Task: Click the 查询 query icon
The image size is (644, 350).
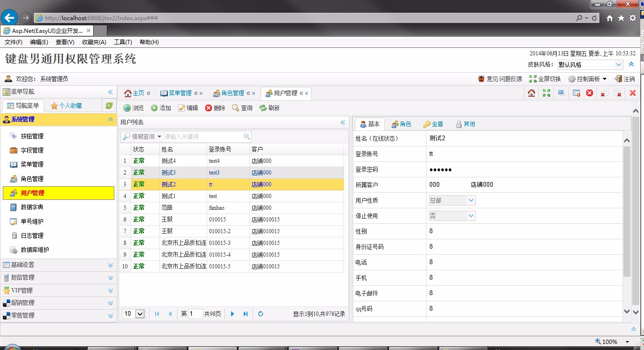Action: point(242,107)
